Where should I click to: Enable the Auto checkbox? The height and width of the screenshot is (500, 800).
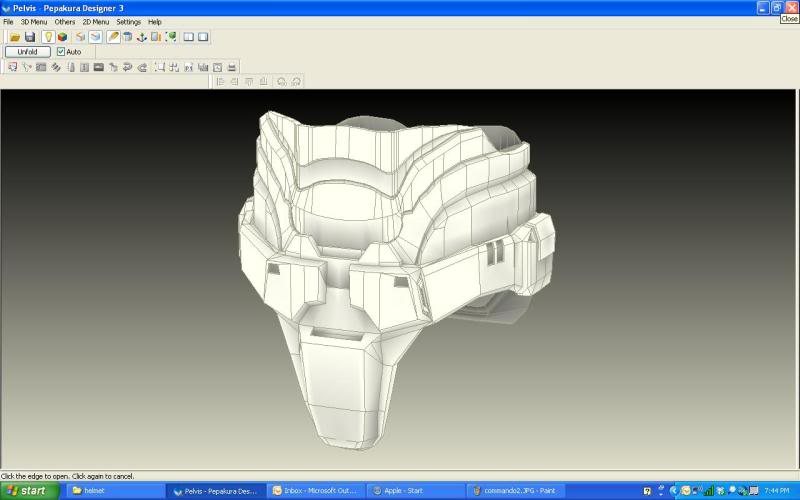coord(61,52)
